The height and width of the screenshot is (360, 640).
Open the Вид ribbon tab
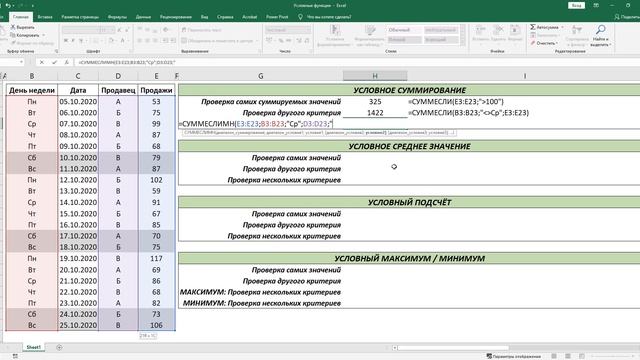point(204,17)
